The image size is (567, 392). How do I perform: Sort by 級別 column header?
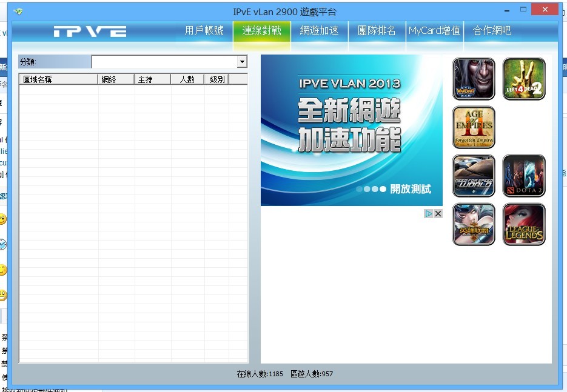(216, 79)
